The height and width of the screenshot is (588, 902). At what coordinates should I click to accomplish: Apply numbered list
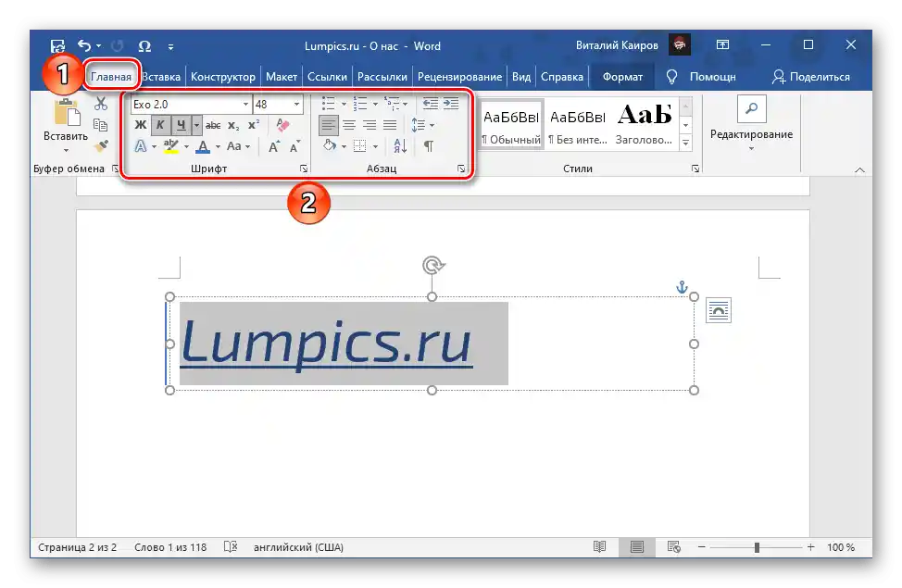click(360, 104)
